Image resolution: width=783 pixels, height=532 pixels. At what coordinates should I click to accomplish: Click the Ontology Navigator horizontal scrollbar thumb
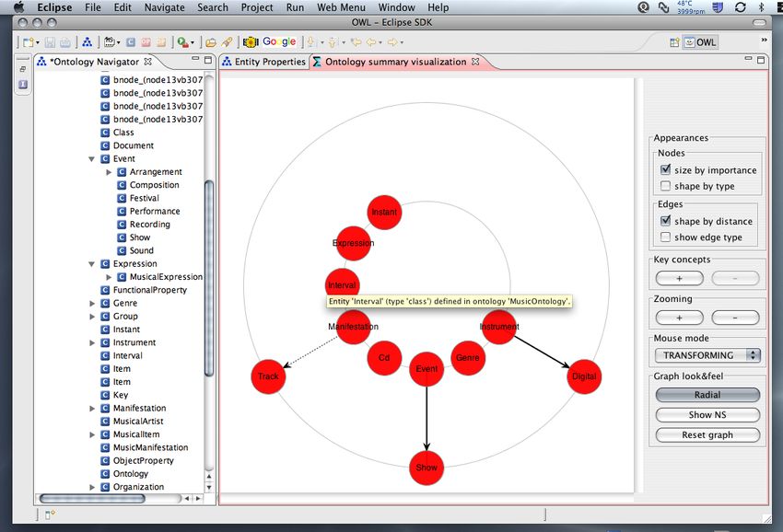(92, 498)
